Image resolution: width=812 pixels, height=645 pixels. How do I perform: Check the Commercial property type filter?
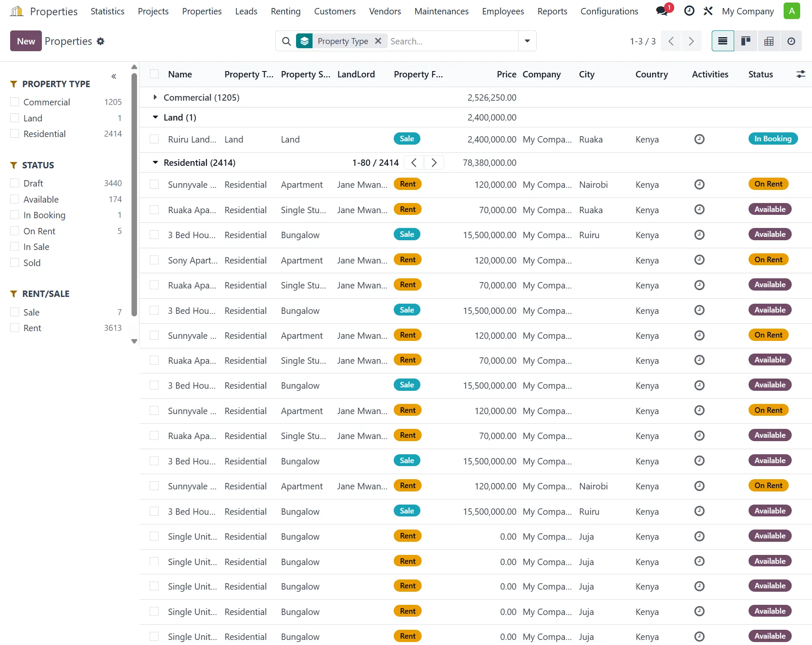[x=15, y=102]
